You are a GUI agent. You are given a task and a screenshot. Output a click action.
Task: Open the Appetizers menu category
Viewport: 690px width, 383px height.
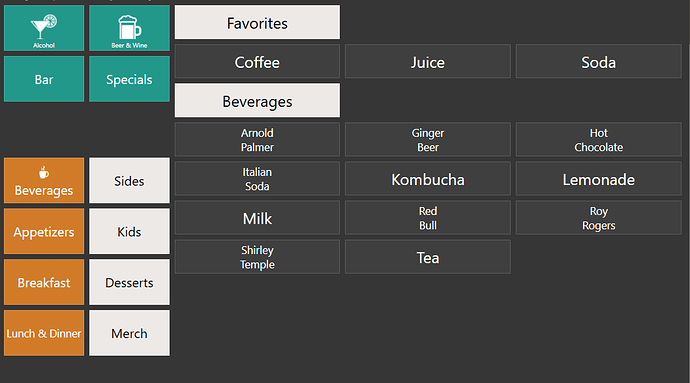tap(44, 232)
